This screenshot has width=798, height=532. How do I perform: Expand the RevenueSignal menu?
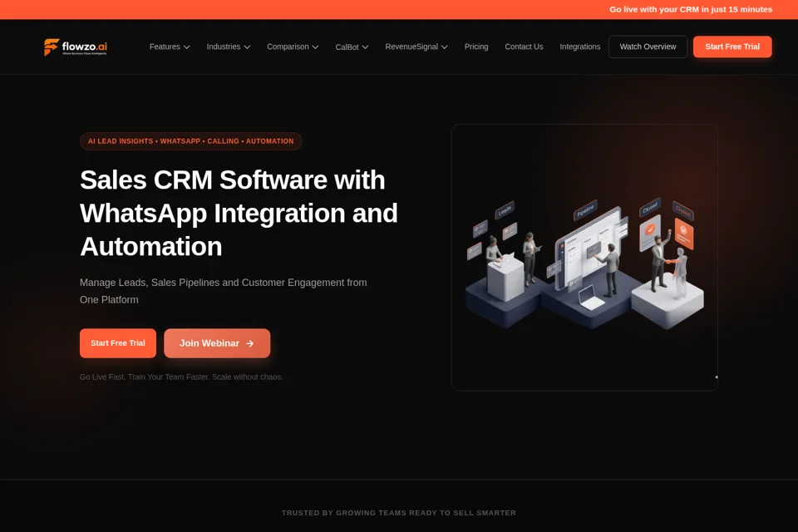pyautogui.click(x=416, y=47)
